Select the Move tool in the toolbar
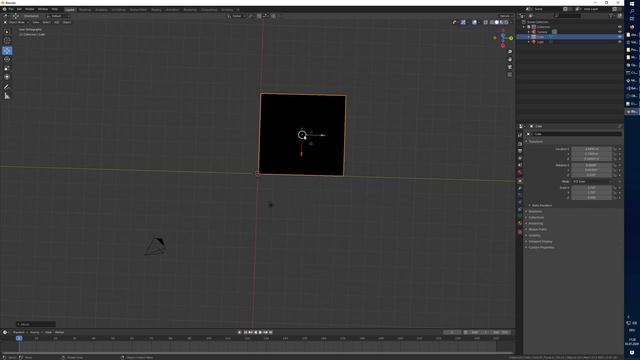Image resolution: width=640 pixels, height=360 pixels. pos(7,51)
